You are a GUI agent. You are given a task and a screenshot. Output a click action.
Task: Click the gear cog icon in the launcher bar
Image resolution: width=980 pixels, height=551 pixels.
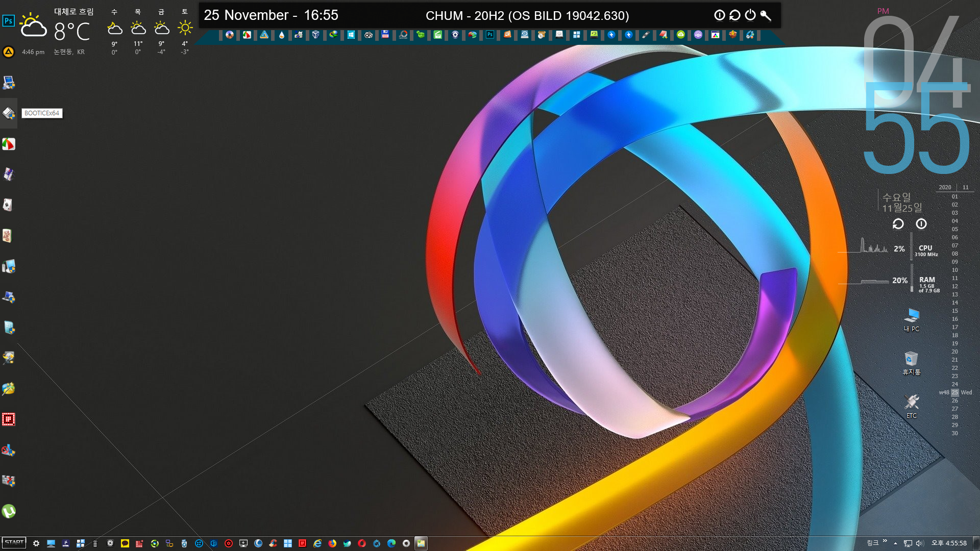(455, 35)
